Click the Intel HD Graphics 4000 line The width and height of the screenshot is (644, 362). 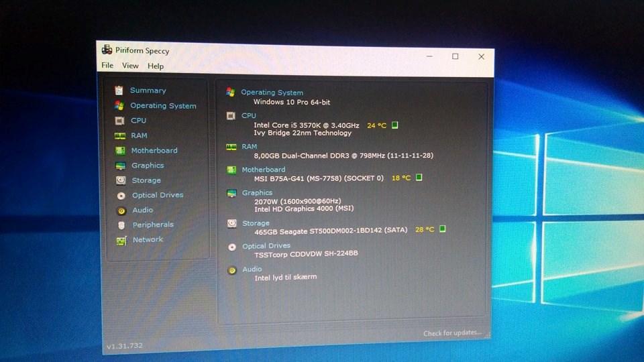point(304,208)
